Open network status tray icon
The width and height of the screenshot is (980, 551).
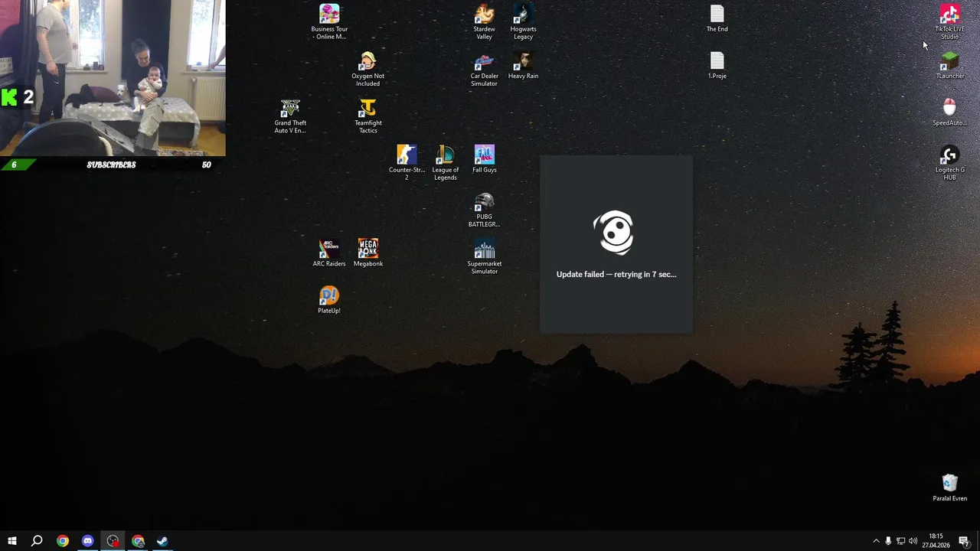coord(900,541)
